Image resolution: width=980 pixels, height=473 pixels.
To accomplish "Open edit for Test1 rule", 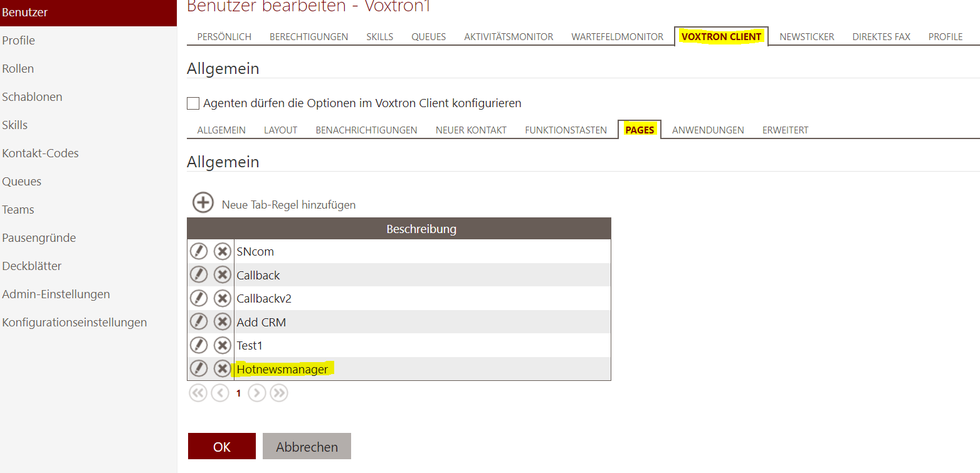I will tap(198, 345).
